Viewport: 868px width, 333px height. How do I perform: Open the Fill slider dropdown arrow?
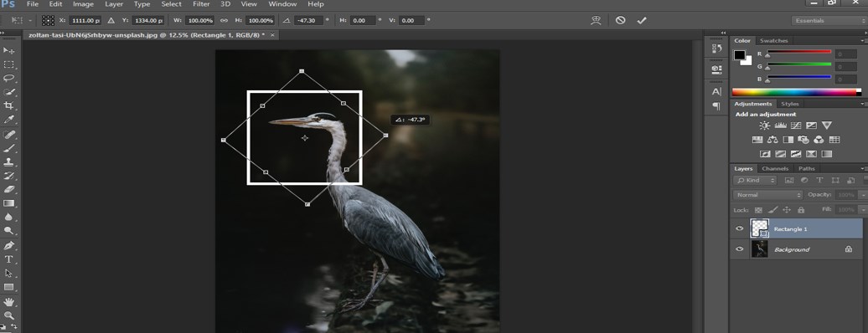(x=862, y=210)
